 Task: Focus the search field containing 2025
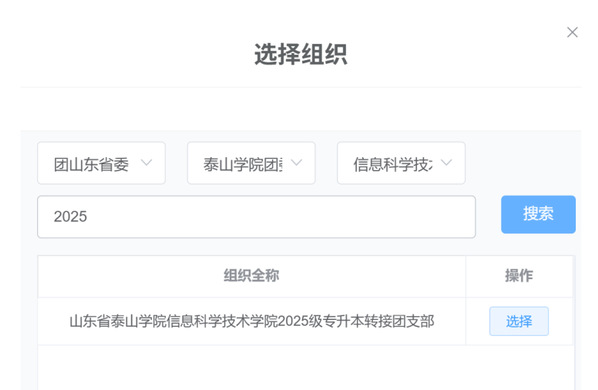[256, 217]
